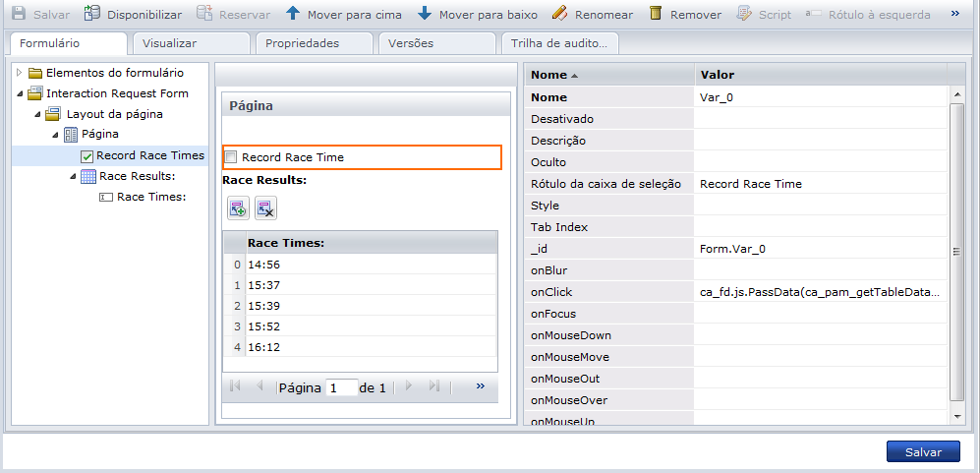Viewport: 980px width, 473px height.
Task: Select the onClick property value cell
Action: 820,292
